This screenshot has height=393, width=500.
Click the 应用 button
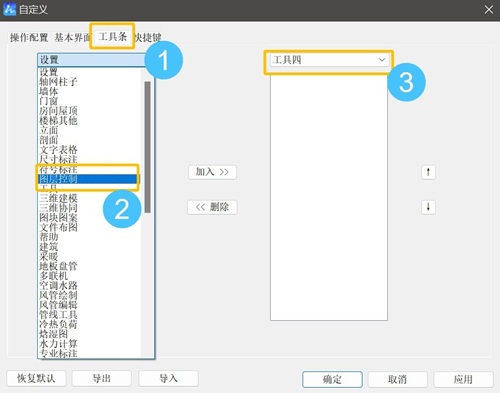coord(463,379)
